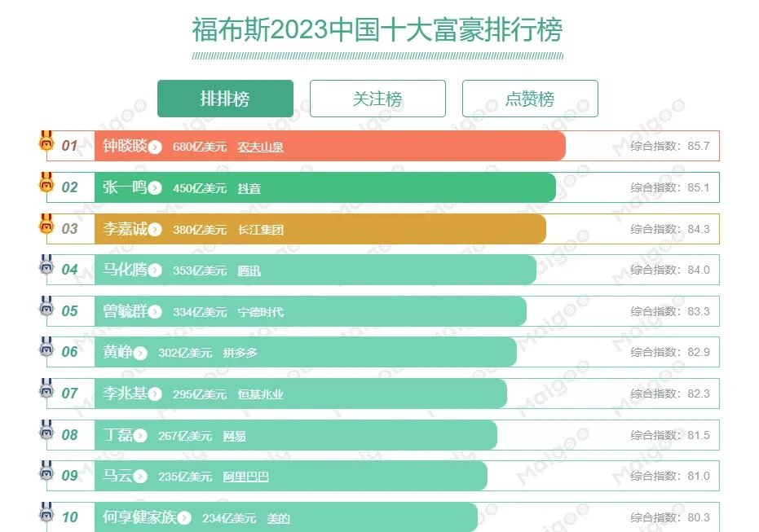
Task: Click the avatar icon next to 何享健家族
Action: pos(46,516)
